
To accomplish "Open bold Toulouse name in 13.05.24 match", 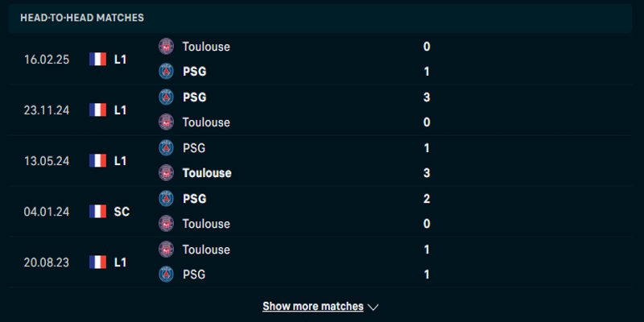I will [x=207, y=173].
